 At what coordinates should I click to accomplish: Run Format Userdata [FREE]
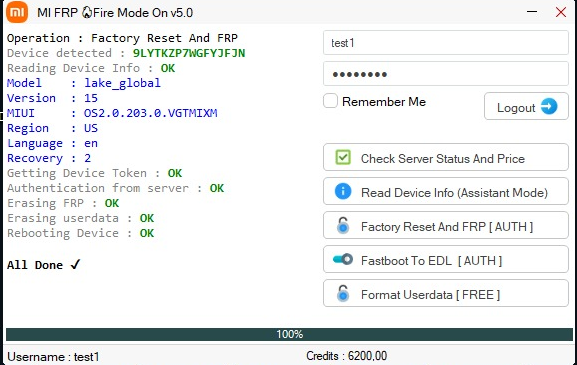446,293
